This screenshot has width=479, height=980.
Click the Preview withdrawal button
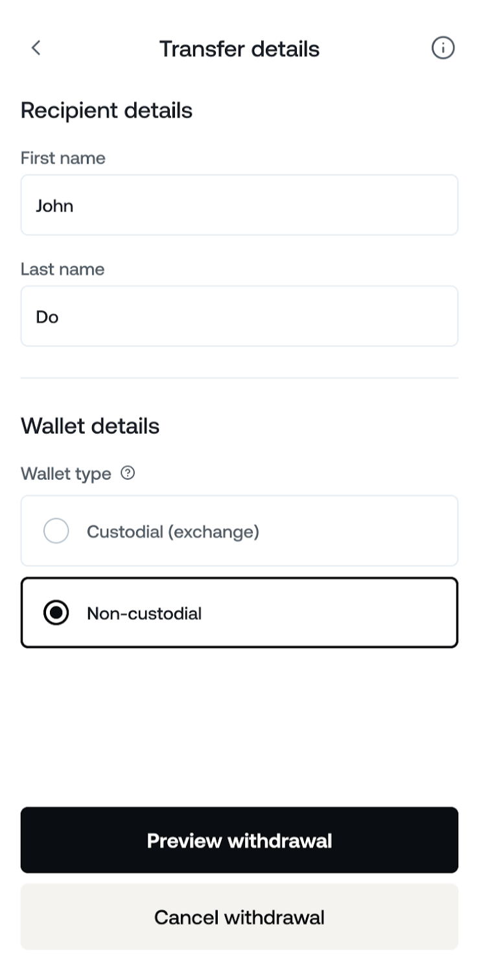coord(239,840)
